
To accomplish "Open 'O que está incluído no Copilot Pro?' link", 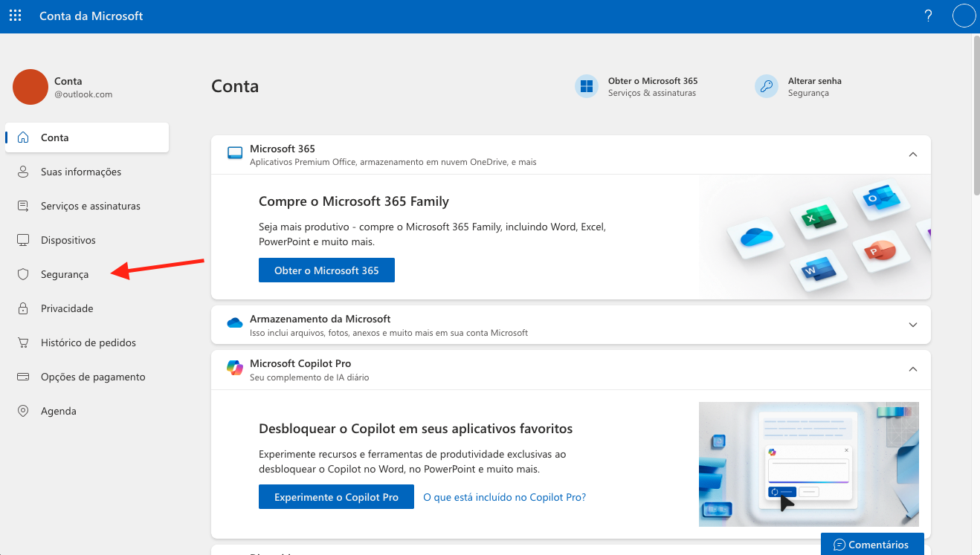I will click(x=504, y=497).
